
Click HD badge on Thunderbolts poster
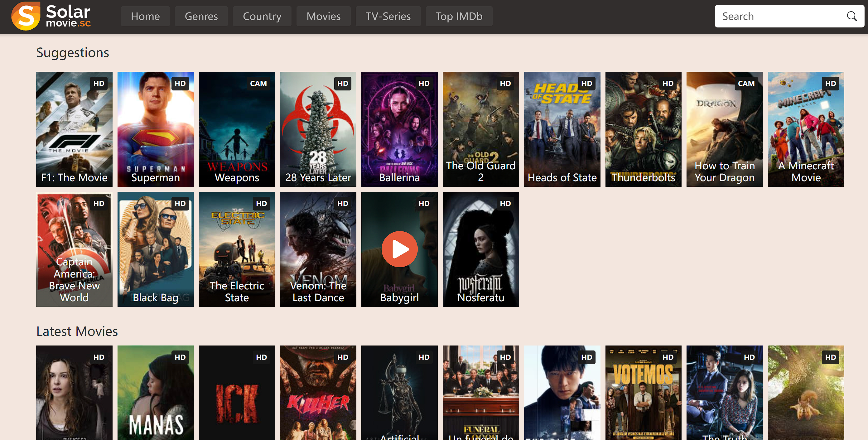[668, 83]
